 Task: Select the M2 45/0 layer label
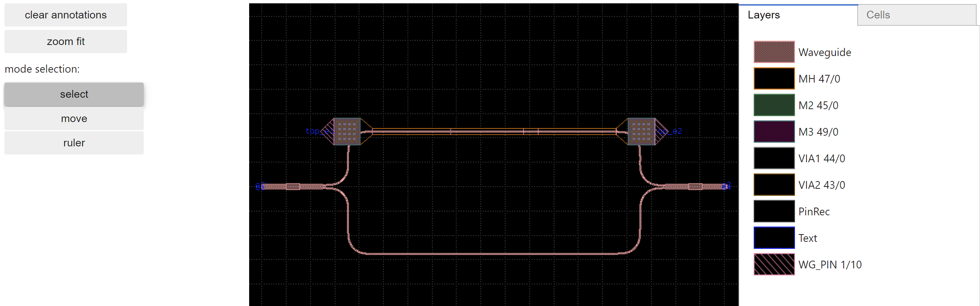pyautogui.click(x=818, y=105)
